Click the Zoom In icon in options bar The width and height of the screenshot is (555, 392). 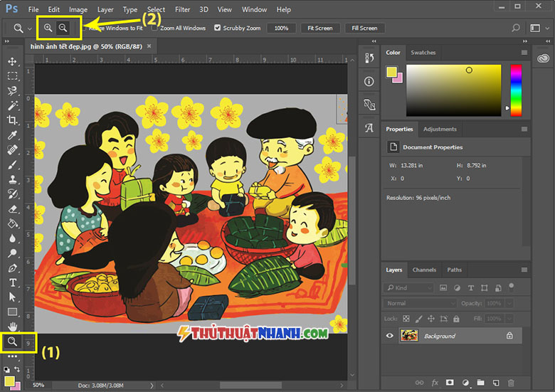pos(48,28)
